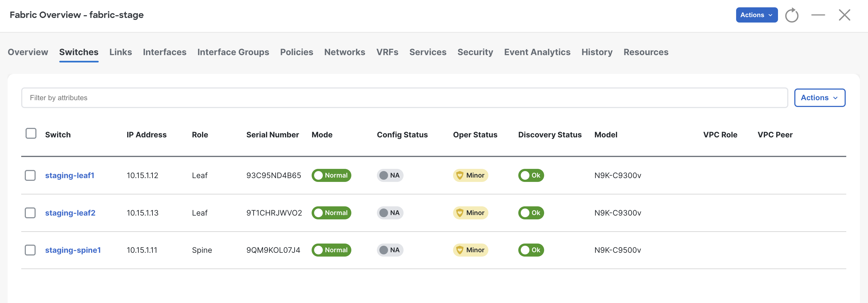868x303 pixels.
Task: Tick the select-all checkbox in table header
Action: coord(31,134)
